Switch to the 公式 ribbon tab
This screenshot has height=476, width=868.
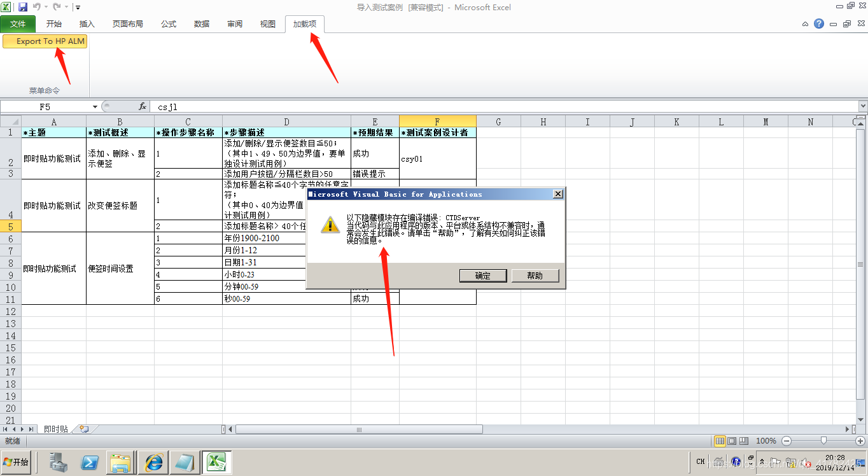click(169, 24)
